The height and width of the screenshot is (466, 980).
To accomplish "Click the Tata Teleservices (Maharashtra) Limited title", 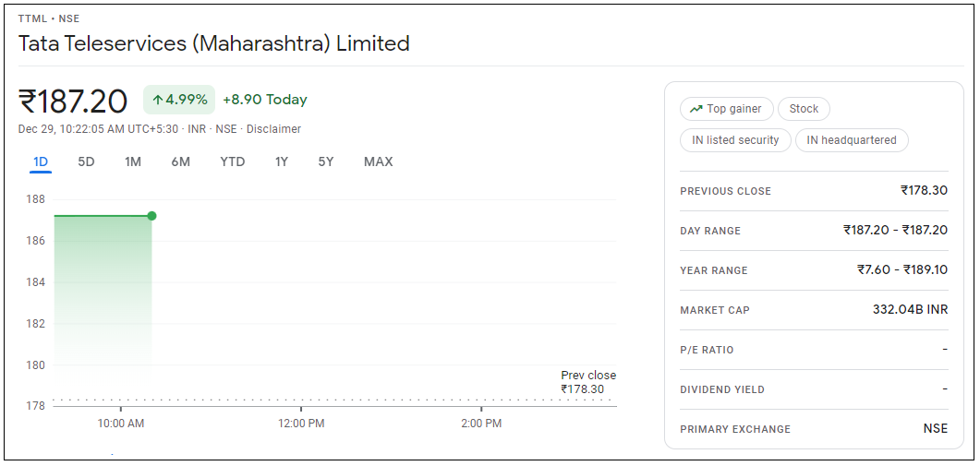I will point(213,43).
